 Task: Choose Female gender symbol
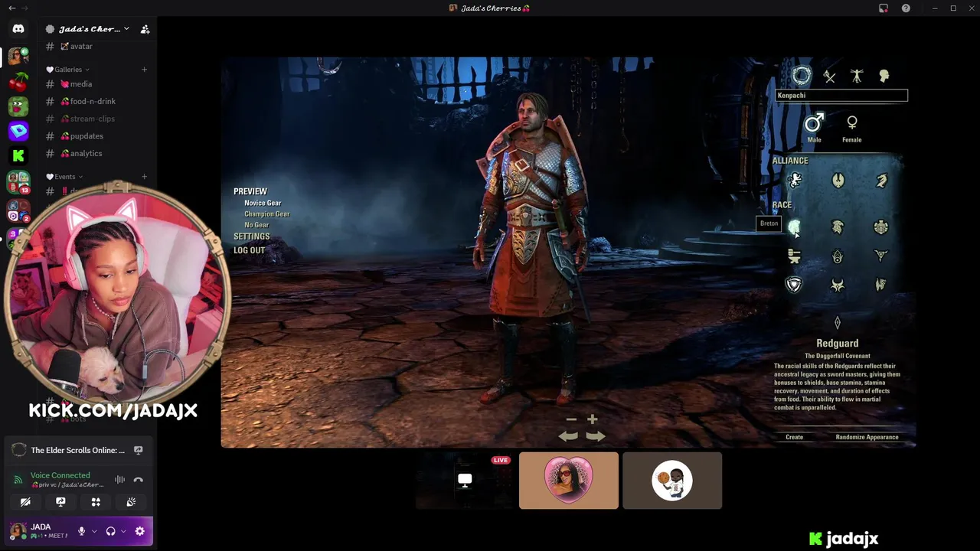(852, 122)
